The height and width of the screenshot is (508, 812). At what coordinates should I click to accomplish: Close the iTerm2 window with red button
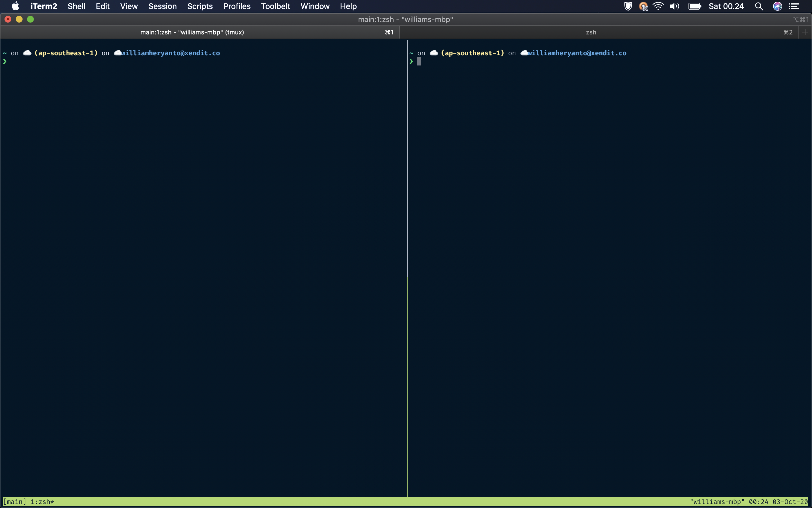point(8,19)
